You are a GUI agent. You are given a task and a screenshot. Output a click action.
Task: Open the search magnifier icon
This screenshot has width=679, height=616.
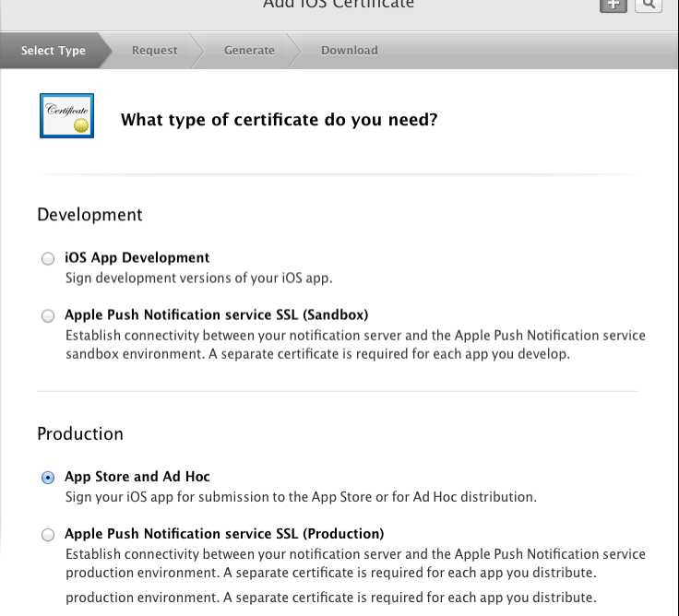pyautogui.click(x=649, y=6)
